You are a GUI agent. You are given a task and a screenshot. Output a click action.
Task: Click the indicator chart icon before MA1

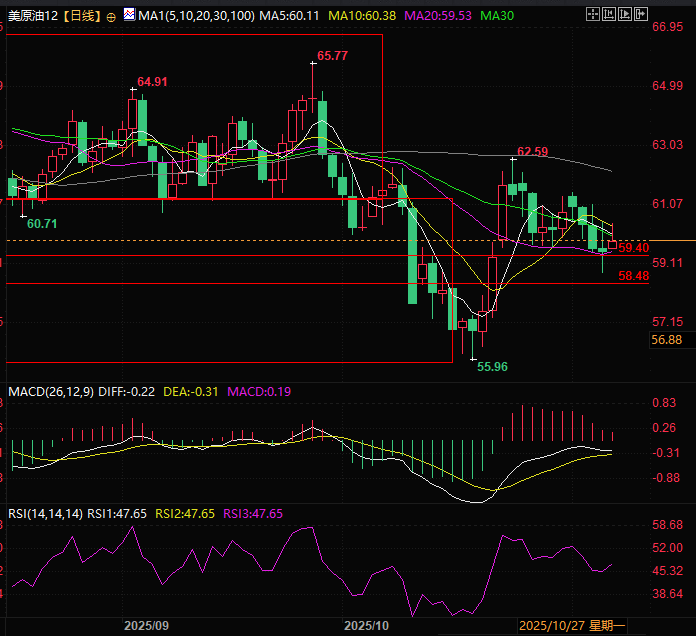click(128, 17)
